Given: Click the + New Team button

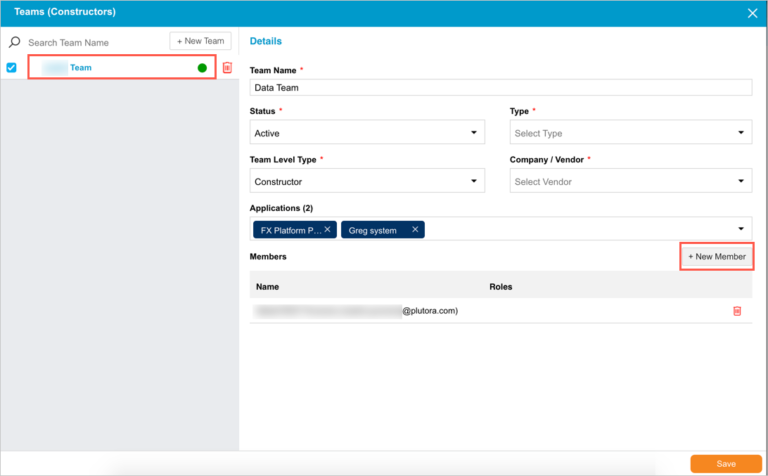Looking at the screenshot, I should pyautogui.click(x=200, y=41).
